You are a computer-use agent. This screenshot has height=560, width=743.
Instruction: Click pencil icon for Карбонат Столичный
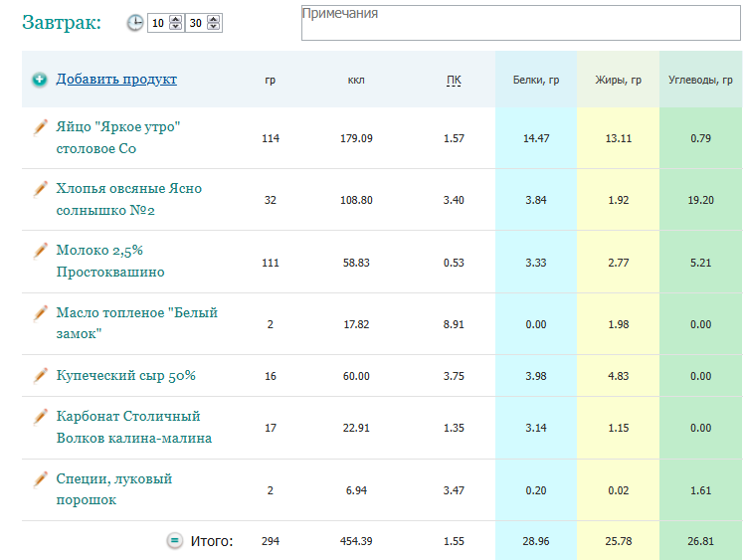point(40,417)
